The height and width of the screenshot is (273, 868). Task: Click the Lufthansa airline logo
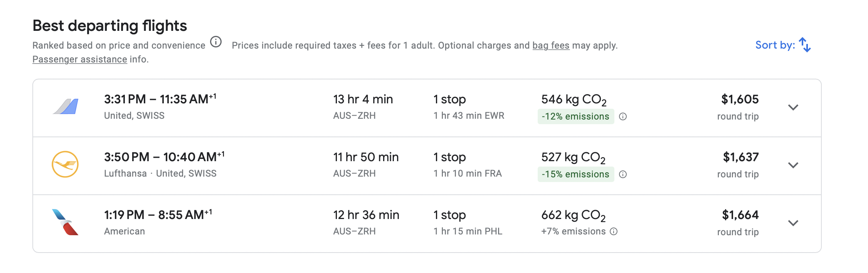pos(65,164)
